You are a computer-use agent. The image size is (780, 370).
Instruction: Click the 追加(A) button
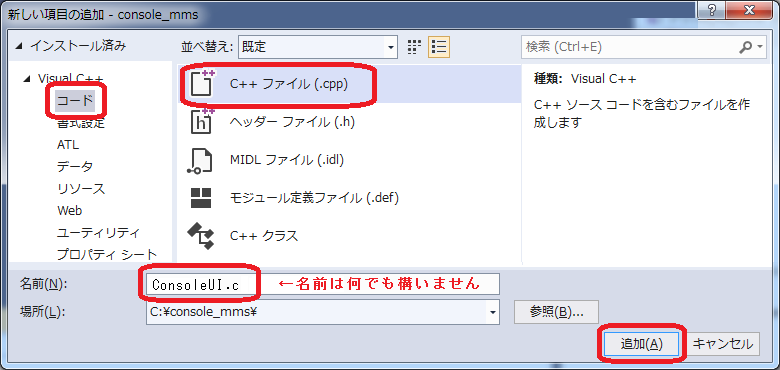pos(641,344)
